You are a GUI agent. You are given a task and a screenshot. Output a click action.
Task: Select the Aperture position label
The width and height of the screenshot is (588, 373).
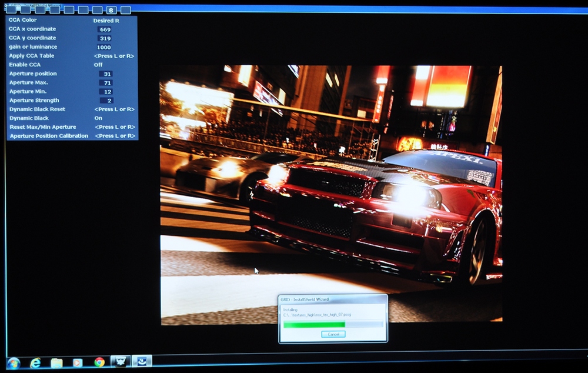pyautogui.click(x=33, y=74)
